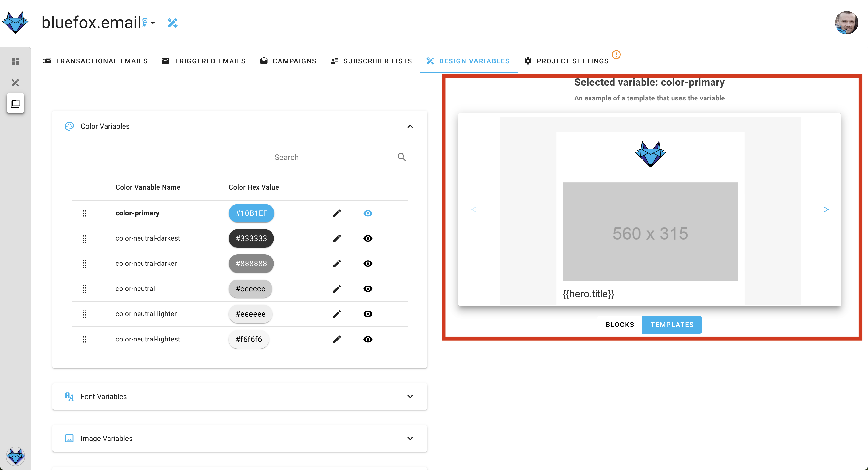Grab the drag handle for color-neutral-lighter row

[85, 314]
